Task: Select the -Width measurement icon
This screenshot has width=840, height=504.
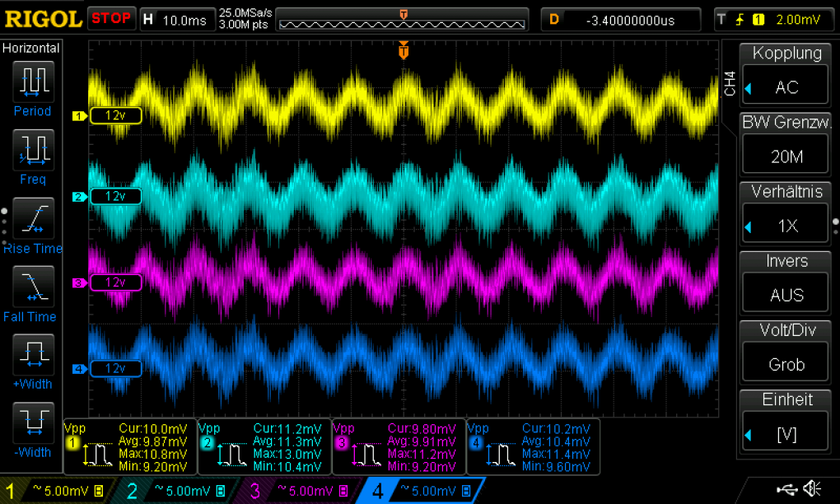Action: 33,422
